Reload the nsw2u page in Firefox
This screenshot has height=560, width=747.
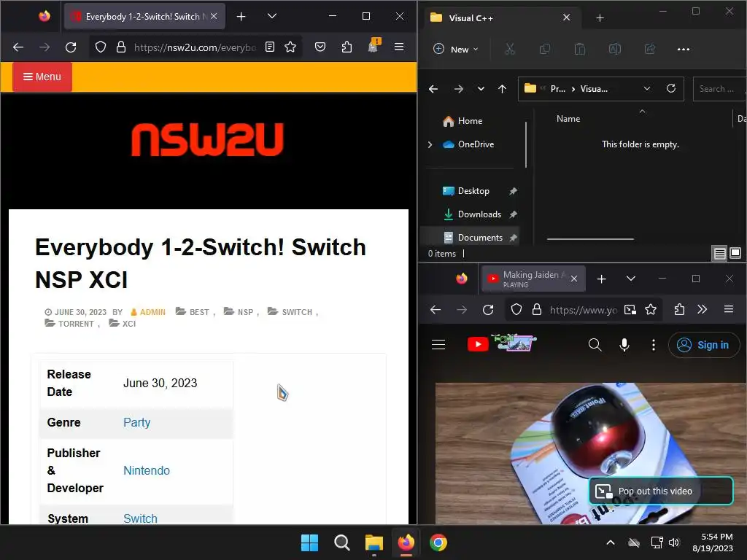tap(71, 47)
